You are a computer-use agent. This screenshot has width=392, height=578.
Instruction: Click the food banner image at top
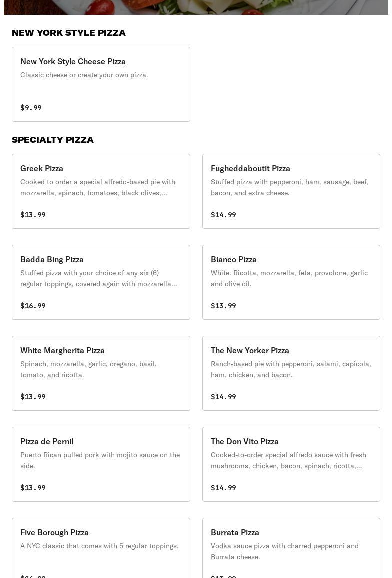[196, 7]
